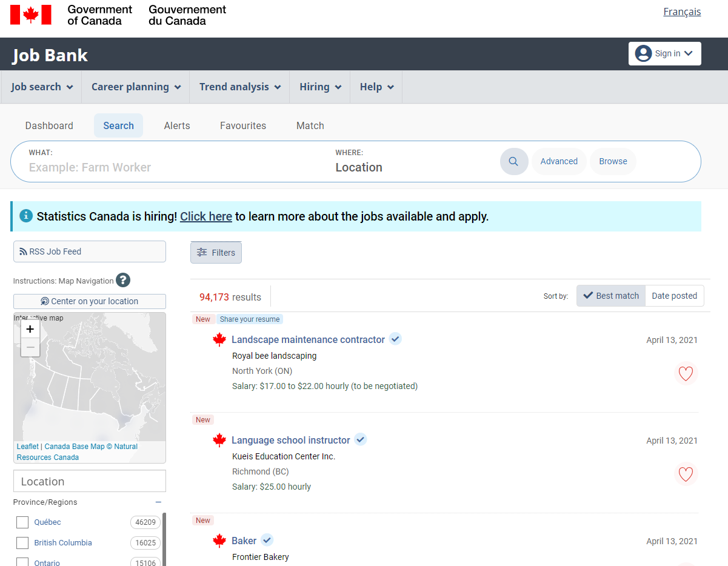Focus the WHAT job title search field

pyautogui.click(x=176, y=167)
